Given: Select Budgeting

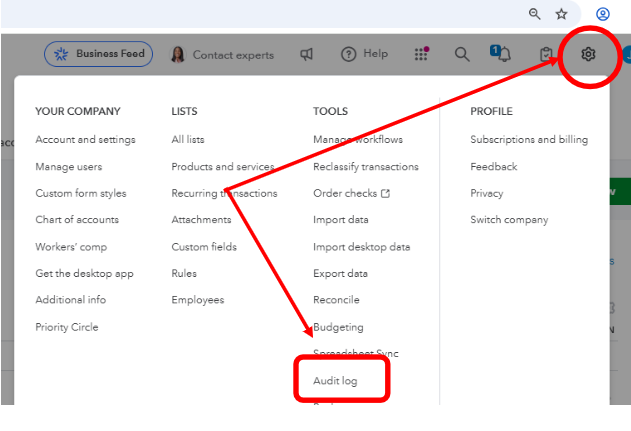Looking at the screenshot, I should 338,327.
